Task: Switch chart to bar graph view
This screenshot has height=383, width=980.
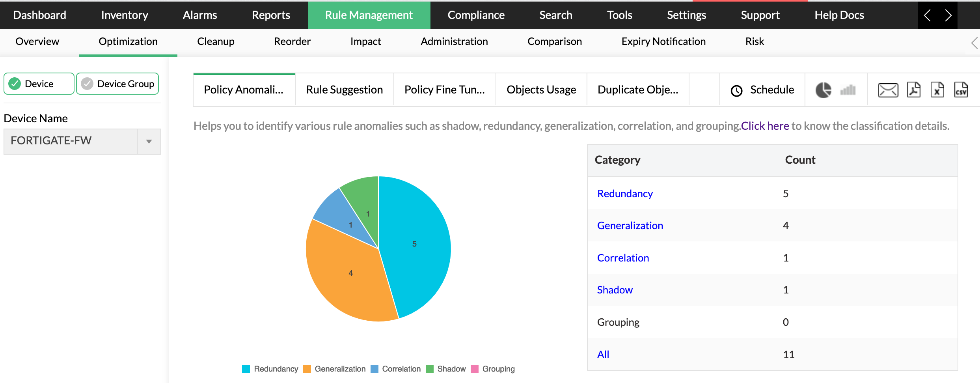Action: tap(848, 90)
